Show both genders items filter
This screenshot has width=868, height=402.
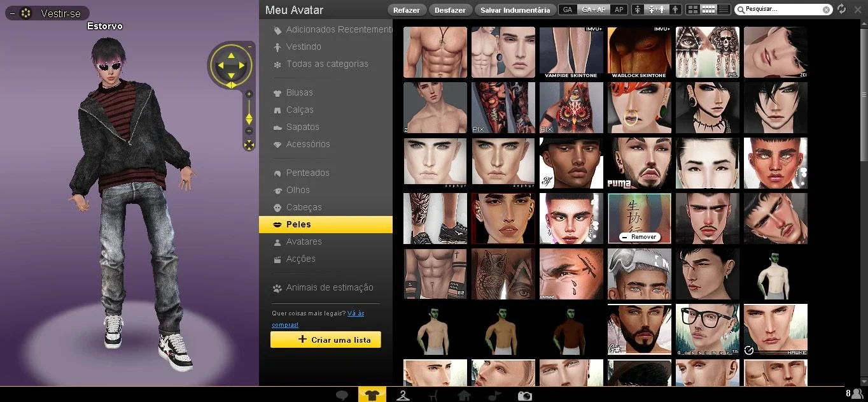tap(656, 10)
